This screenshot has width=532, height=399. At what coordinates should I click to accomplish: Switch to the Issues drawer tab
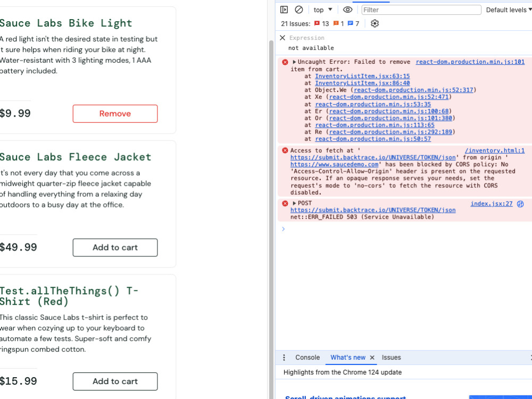pos(391,358)
